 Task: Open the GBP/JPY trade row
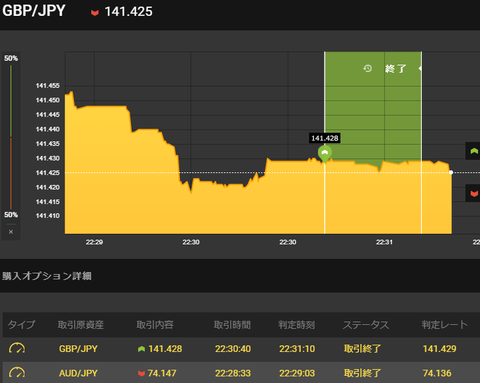click(x=241, y=349)
